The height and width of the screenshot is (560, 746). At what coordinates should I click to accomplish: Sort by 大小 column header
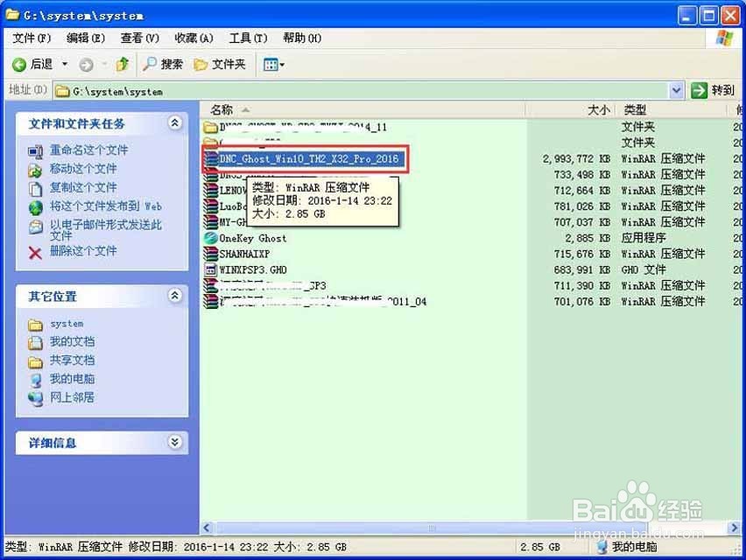tap(570, 110)
